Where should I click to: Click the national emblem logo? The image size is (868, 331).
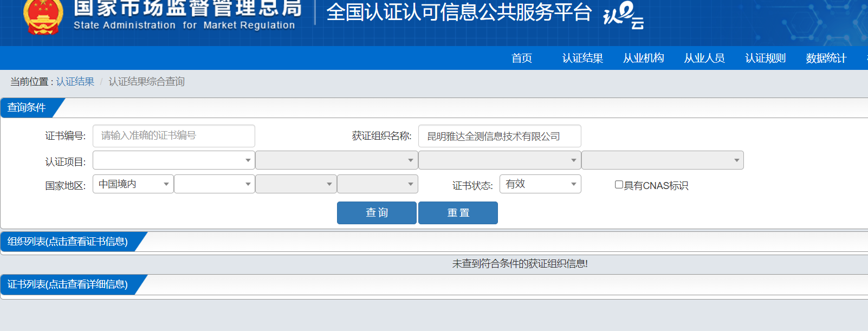click(43, 17)
